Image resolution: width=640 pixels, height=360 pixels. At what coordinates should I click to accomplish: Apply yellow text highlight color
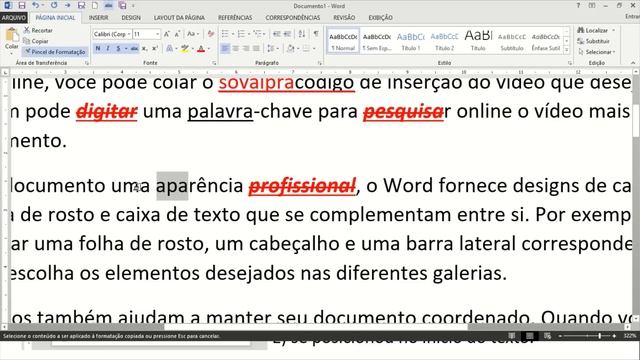(185, 49)
